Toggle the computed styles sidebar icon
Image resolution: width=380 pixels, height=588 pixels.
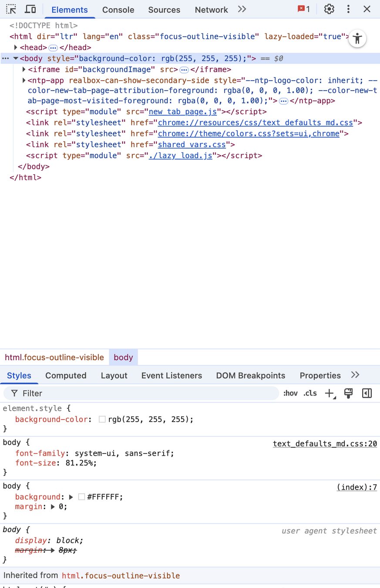click(367, 393)
